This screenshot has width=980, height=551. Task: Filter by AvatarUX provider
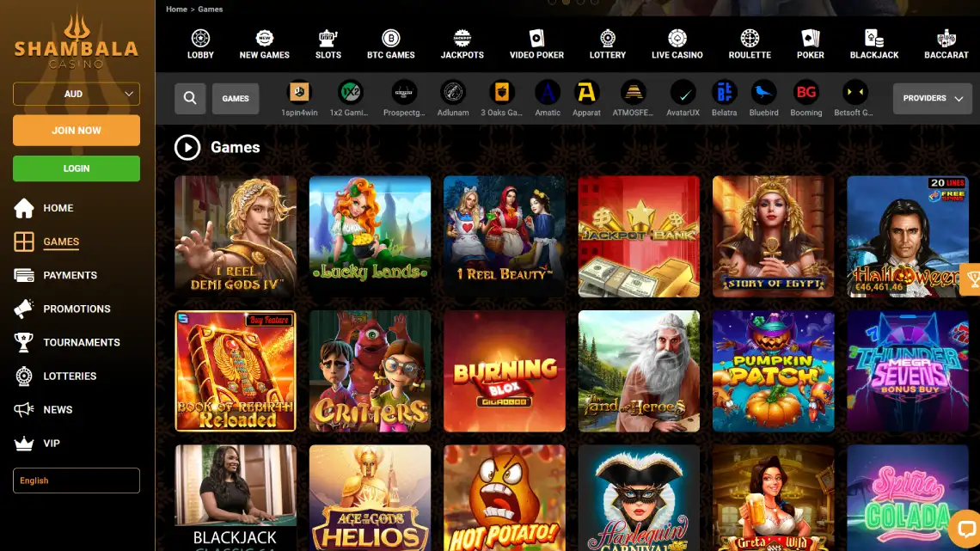(x=683, y=99)
